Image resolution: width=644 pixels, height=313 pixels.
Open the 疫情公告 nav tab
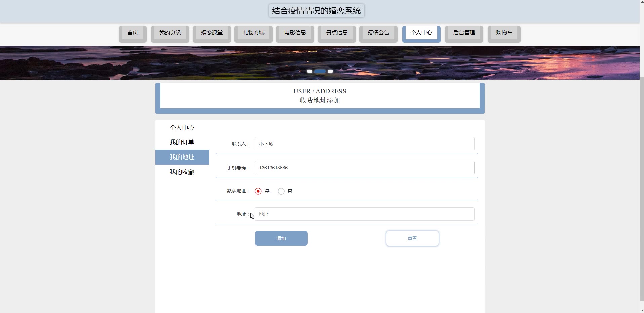pos(378,34)
